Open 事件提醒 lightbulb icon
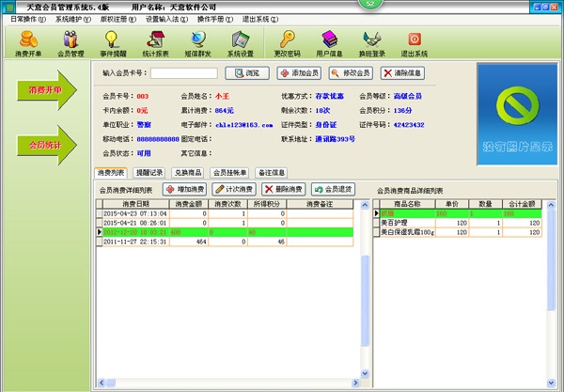Screen dimensions: 564x392 tap(113, 44)
